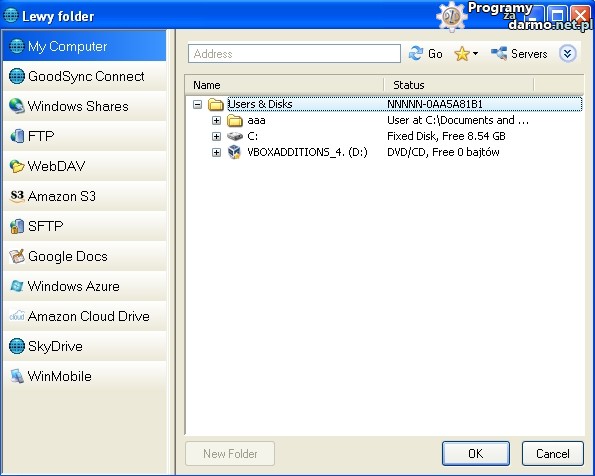Open the Favorites star dropdown arrow
This screenshot has height=476, width=595.
pos(475,54)
